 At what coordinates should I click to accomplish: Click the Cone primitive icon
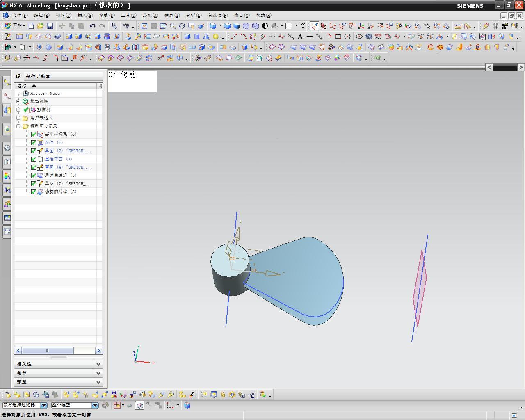click(206, 37)
